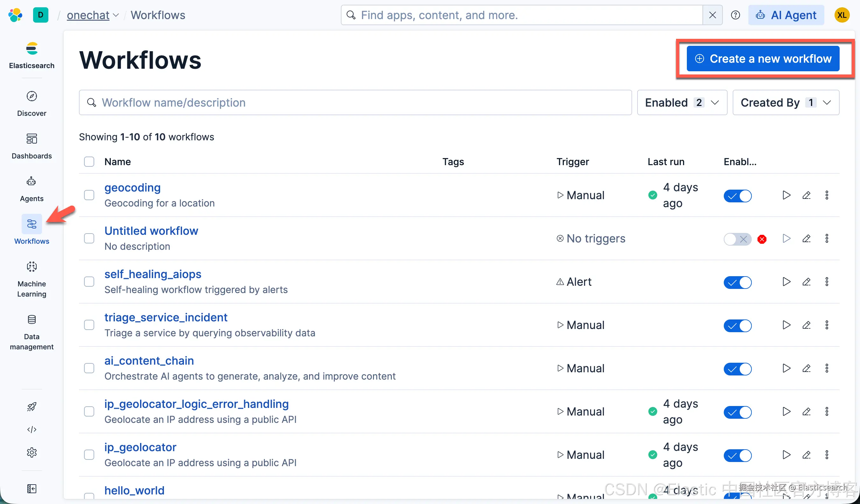Open developer tools code icon in sidebar
The image size is (860, 504).
(x=32, y=429)
